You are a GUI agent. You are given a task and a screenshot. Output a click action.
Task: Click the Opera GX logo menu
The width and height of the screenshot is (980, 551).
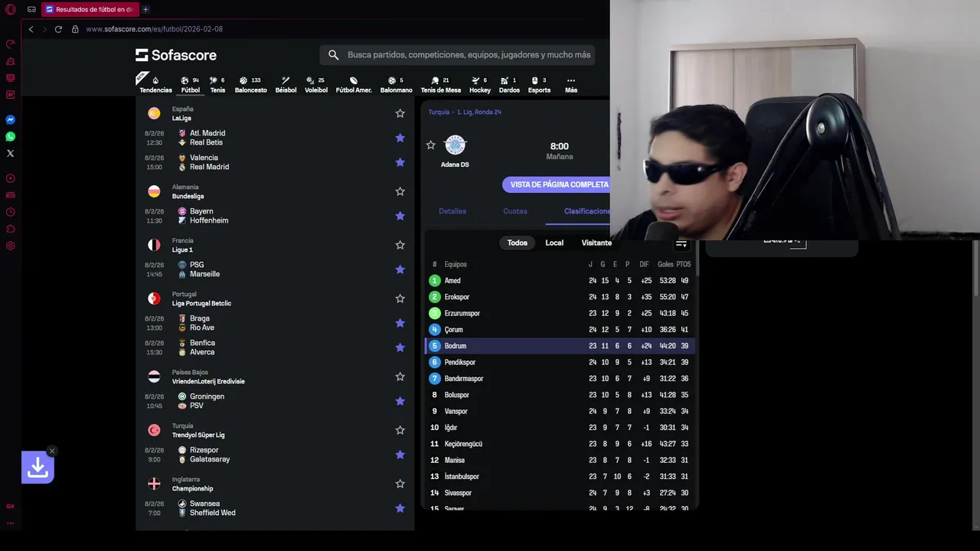(10, 10)
